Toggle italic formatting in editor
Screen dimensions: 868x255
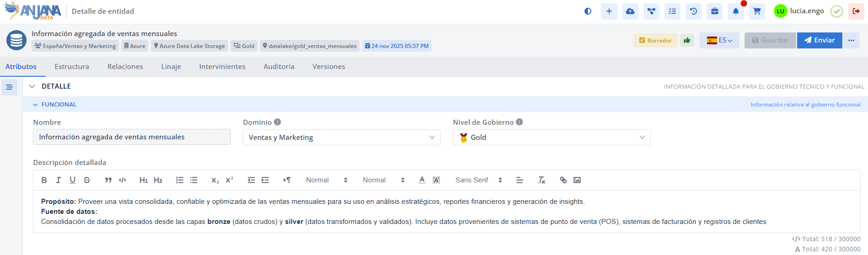(x=58, y=180)
